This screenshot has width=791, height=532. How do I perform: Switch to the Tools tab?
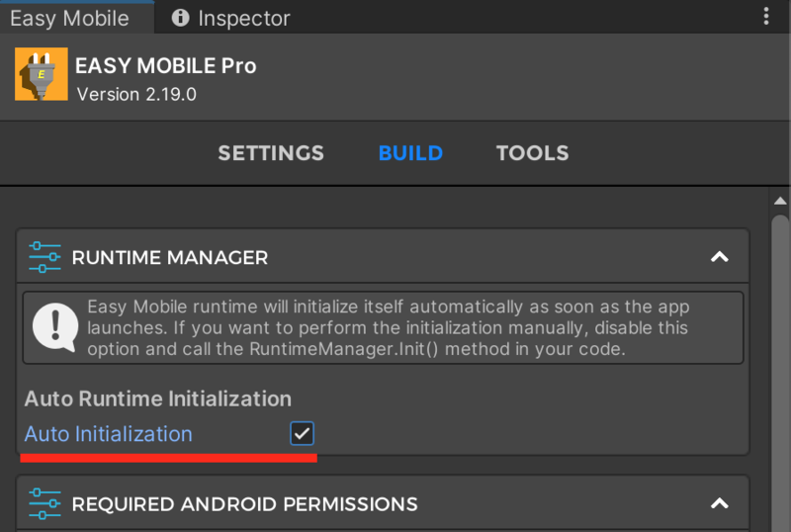click(532, 153)
